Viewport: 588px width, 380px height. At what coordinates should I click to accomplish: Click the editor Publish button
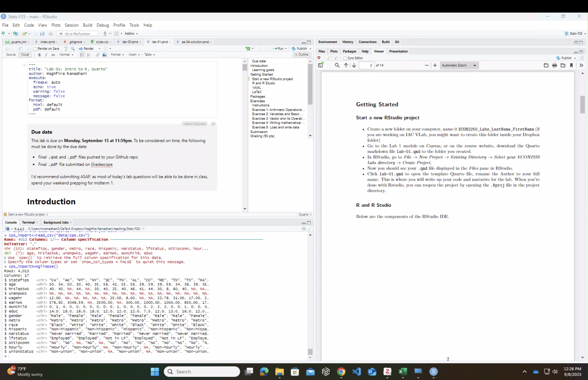[299, 49]
